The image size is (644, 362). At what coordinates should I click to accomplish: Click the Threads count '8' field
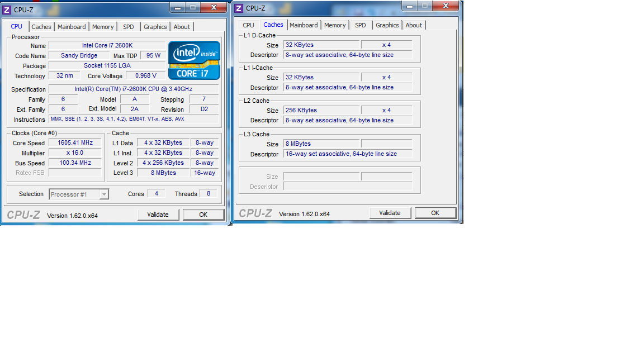coord(208,193)
